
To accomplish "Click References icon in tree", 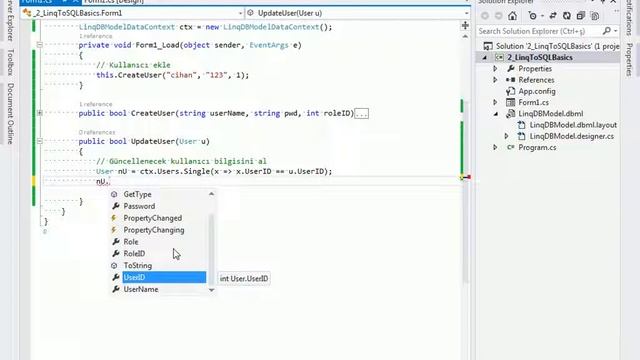I will coord(510,80).
